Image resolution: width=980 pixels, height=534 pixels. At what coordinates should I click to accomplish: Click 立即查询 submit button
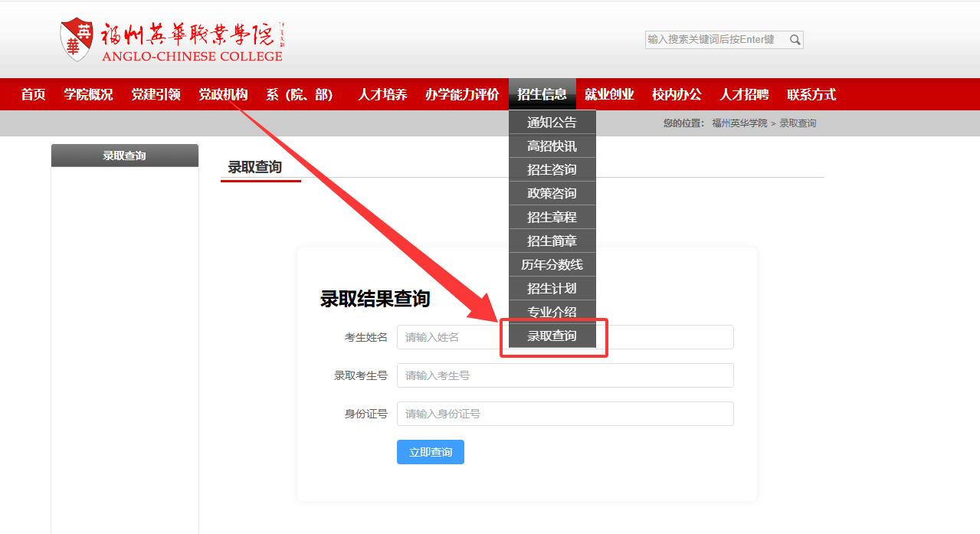431,452
